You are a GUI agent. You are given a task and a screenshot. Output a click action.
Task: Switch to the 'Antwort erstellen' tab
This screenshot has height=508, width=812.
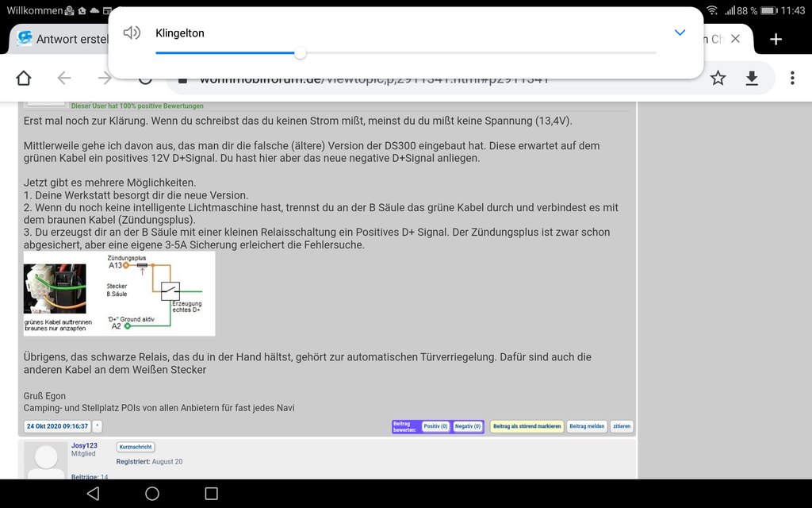pyautogui.click(x=62, y=39)
